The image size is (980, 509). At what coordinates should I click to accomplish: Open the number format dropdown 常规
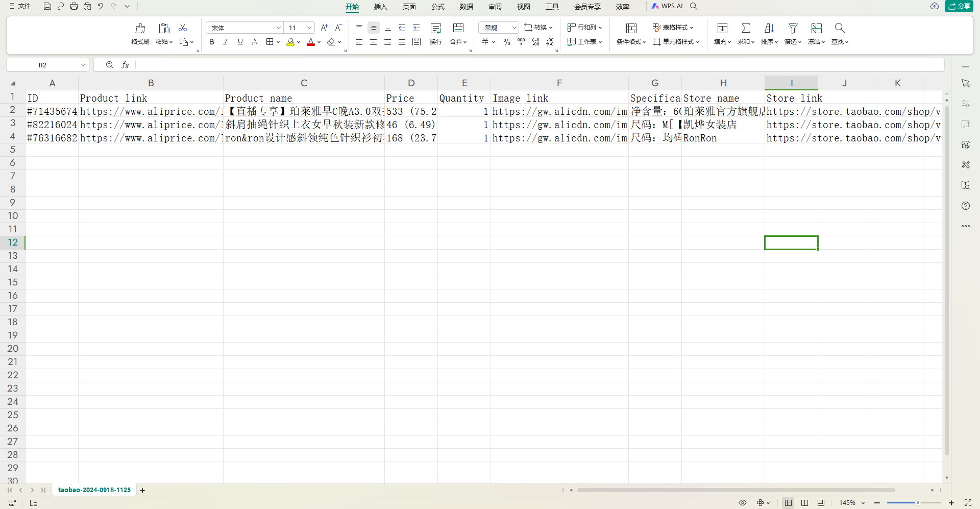(x=514, y=28)
